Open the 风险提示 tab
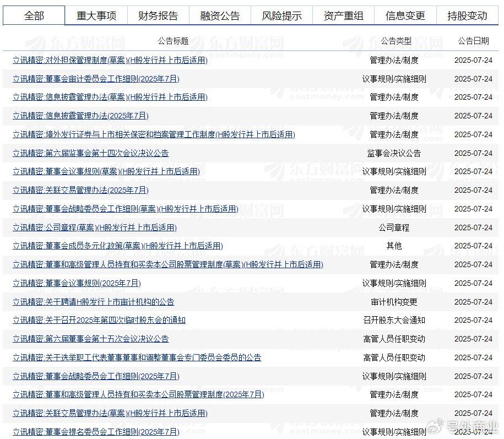The width and height of the screenshot is (504, 439). click(x=281, y=15)
